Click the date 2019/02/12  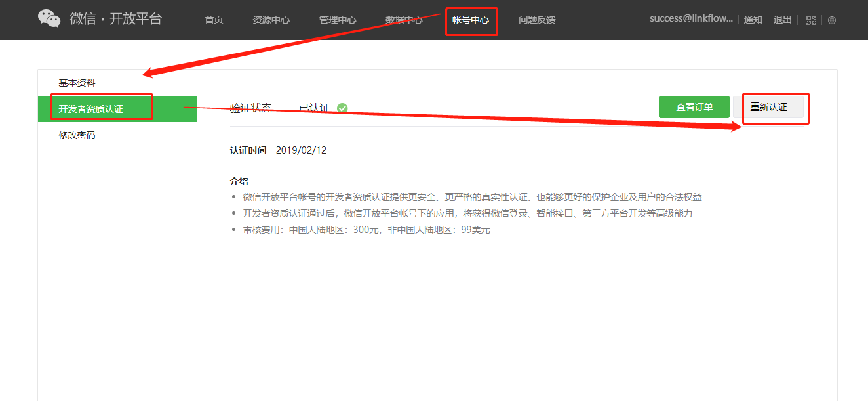point(301,150)
